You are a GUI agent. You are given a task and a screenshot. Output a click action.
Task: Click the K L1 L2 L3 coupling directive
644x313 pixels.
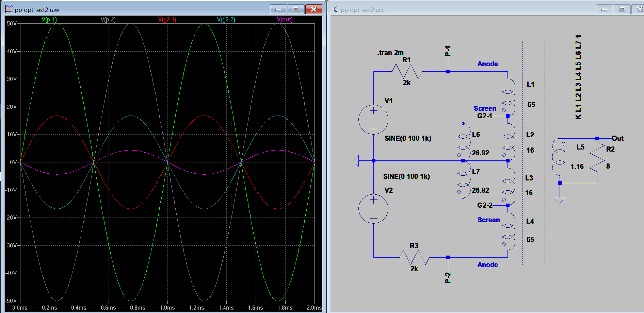pyautogui.click(x=578, y=77)
